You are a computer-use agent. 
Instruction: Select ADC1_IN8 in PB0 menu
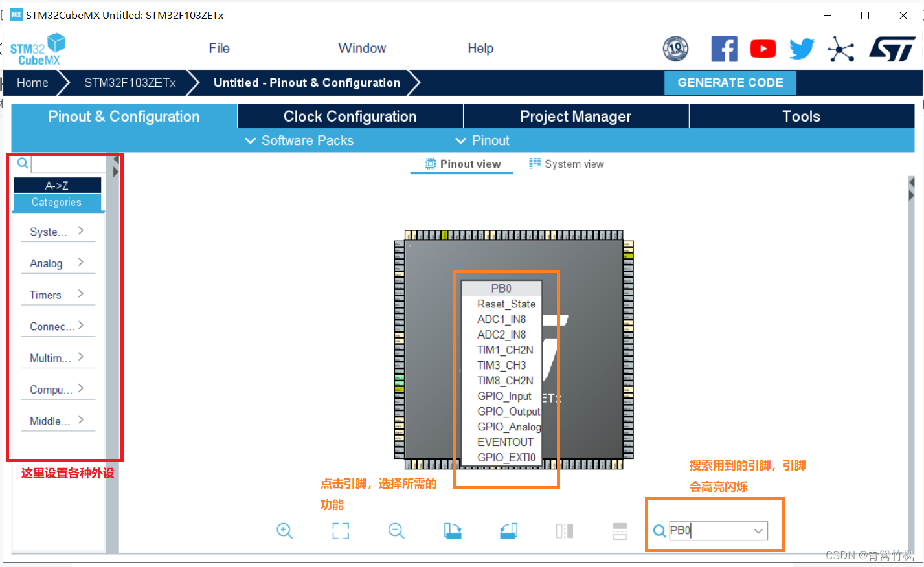coord(501,319)
